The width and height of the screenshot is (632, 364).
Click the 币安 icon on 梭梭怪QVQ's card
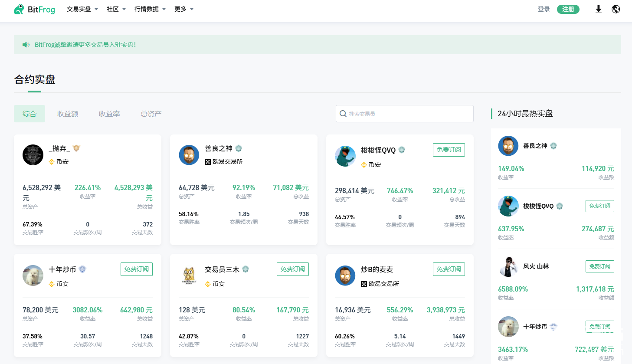tap(364, 164)
